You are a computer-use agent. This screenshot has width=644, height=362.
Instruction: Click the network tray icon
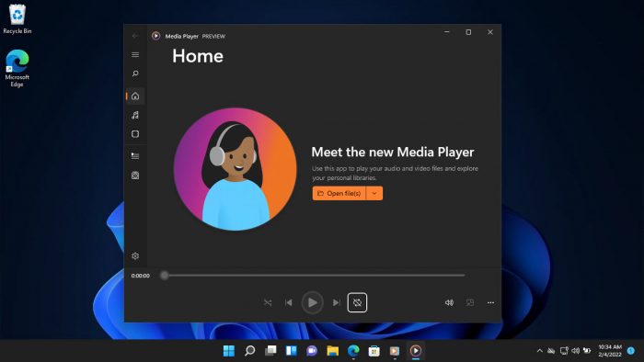[564, 351]
